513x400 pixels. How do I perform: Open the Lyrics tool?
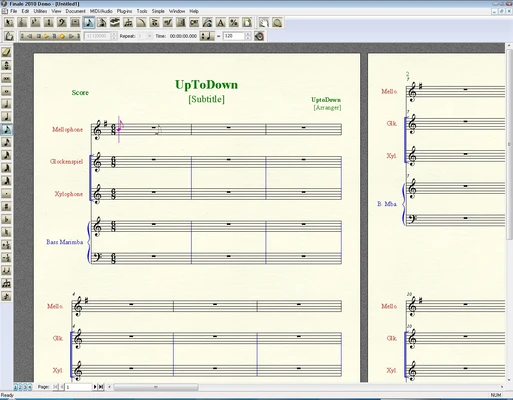click(x=207, y=23)
